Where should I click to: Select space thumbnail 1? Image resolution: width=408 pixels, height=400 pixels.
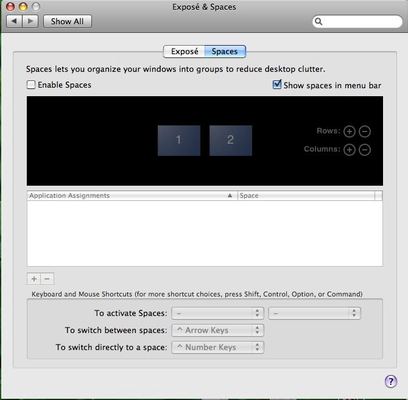pyautogui.click(x=179, y=140)
